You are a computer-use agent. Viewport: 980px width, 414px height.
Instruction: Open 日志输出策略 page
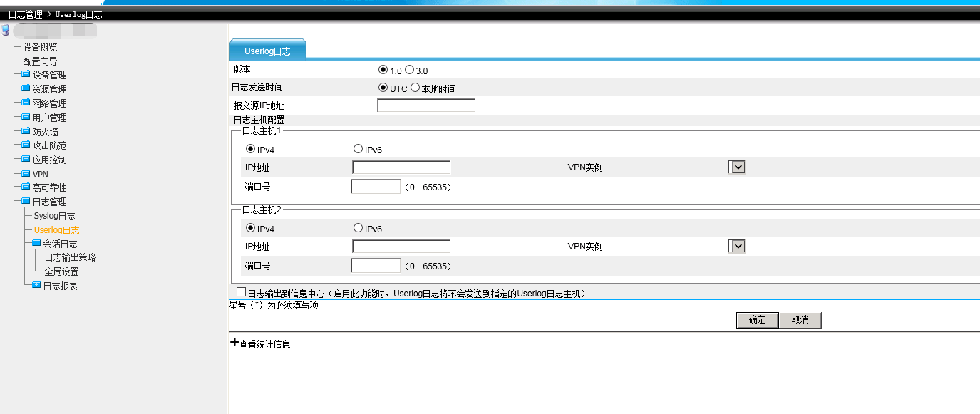click(70, 257)
